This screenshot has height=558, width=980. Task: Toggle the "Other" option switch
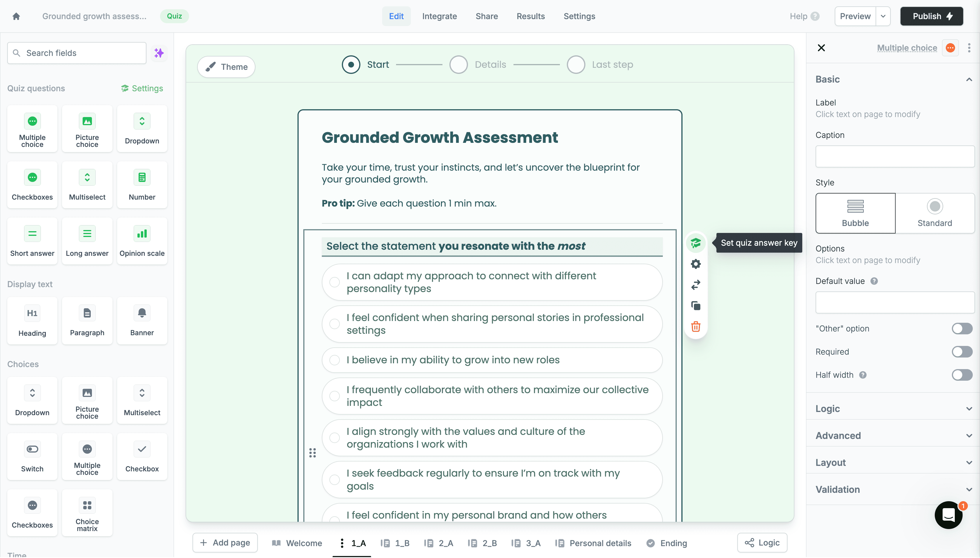point(962,329)
